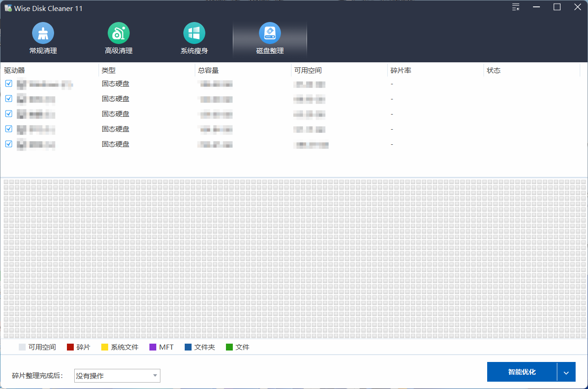Switch to the 系统瘦身 tab label

(x=194, y=51)
